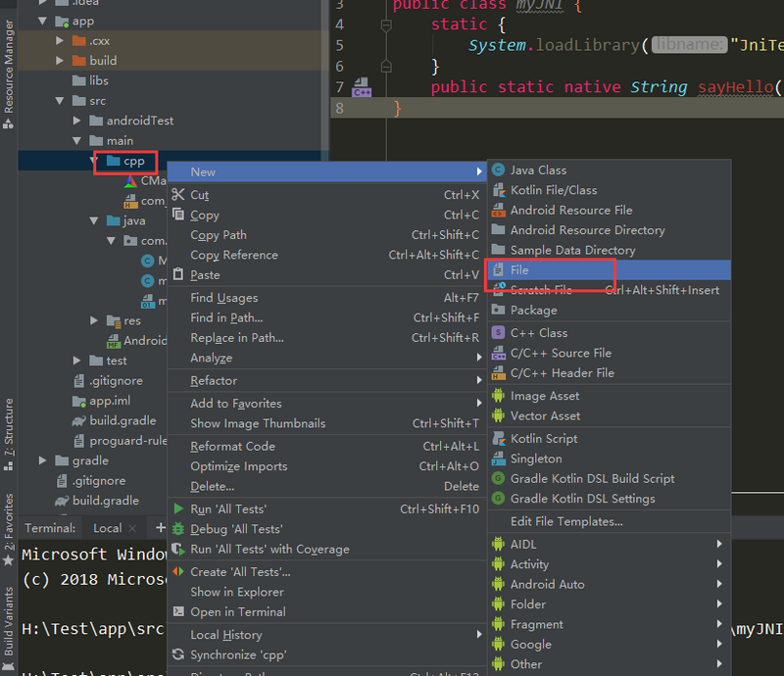Image resolution: width=784 pixels, height=676 pixels.
Task: Collapse the main folder
Action: coord(77,140)
